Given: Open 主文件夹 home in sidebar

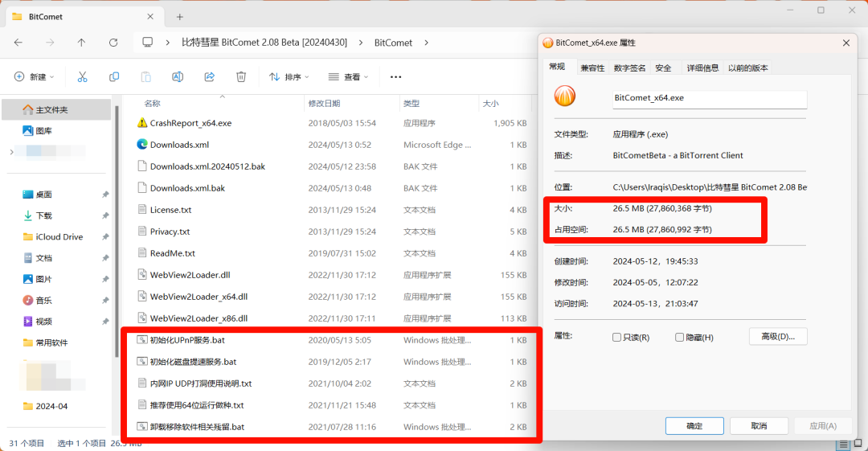Looking at the screenshot, I should [x=56, y=109].
